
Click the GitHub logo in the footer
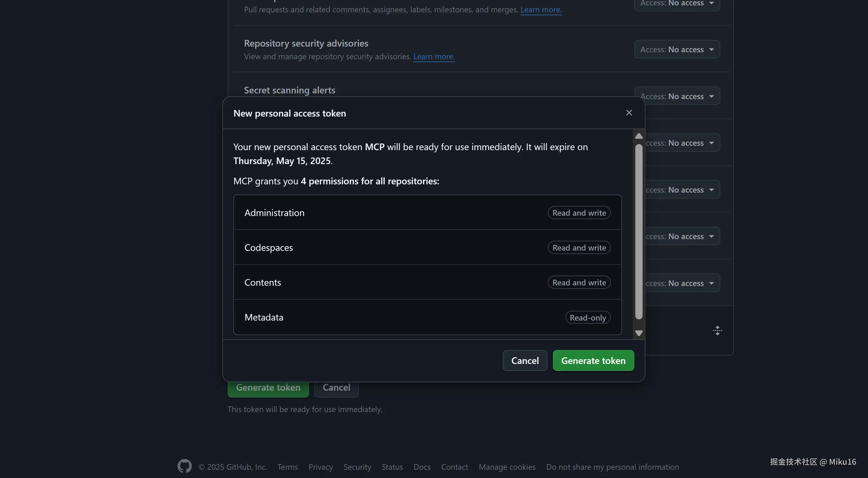pyautogui.click(x=185, y=466)
